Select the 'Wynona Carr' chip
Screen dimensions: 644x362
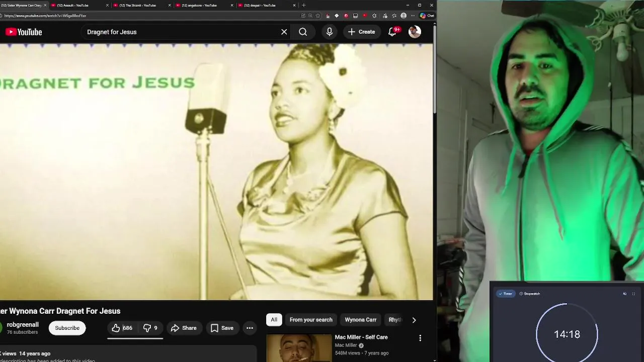(x=361, y=320)
